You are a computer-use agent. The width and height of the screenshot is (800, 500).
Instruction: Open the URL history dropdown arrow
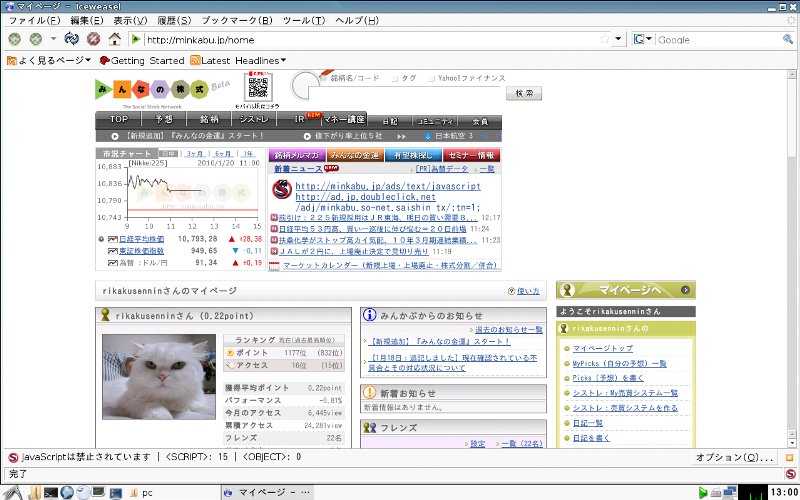pos(618,39)
